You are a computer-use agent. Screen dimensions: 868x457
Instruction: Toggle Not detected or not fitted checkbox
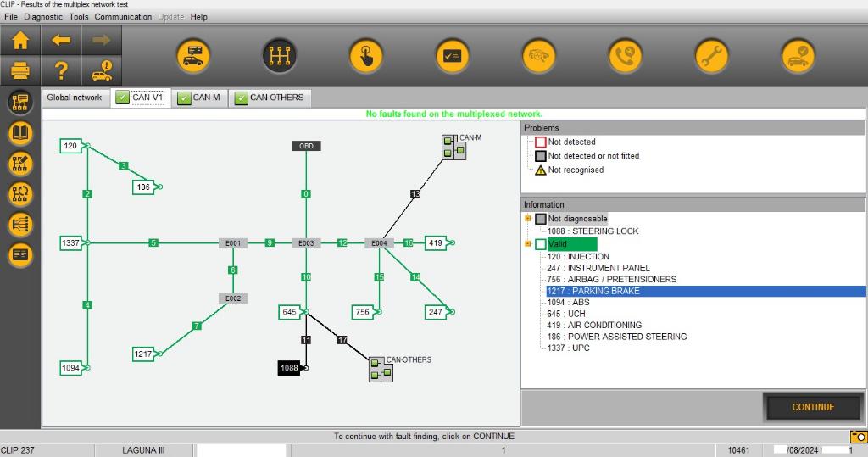point(541,156)
